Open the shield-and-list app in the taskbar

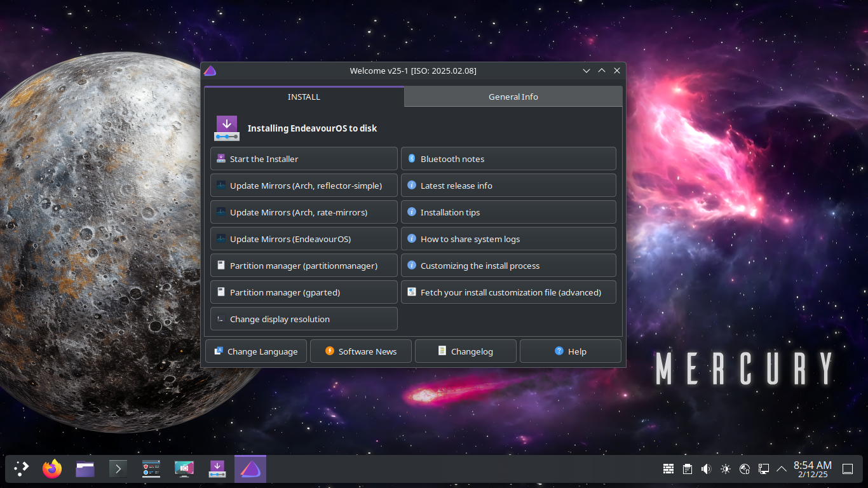(151, 469)
